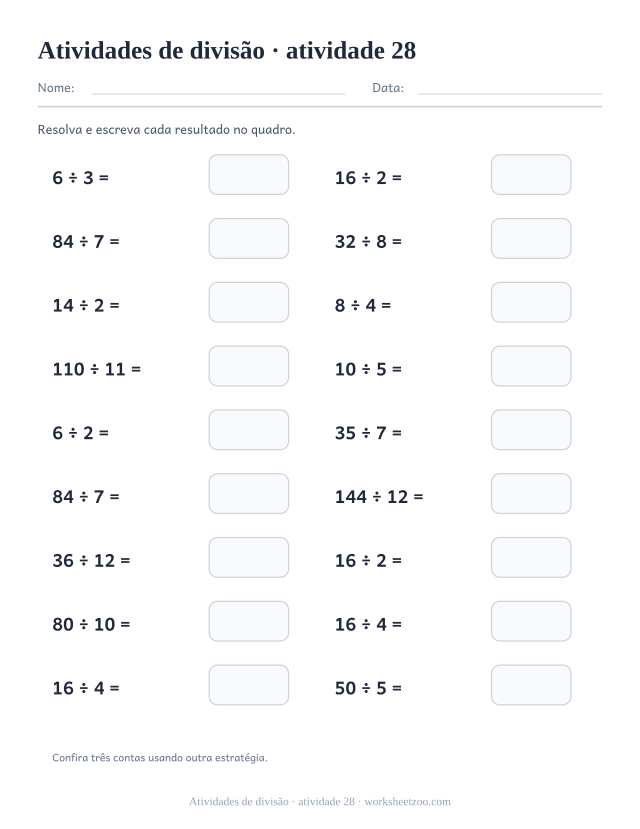640x829 pixels.
Task: Click the answer box for 144 ÷ 12
Action: [x=531, y=493]
